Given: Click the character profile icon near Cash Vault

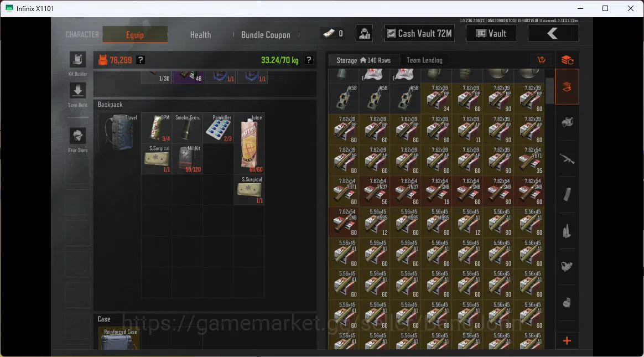Looking at the screenshot, I should pyautogui.click(x=364, y=34).
